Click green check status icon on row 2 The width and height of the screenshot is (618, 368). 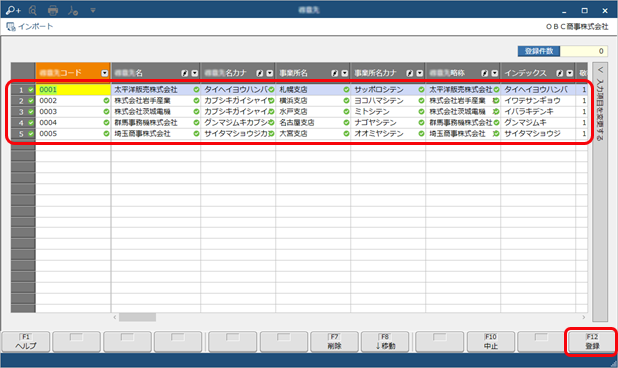[x=31, y=101]
